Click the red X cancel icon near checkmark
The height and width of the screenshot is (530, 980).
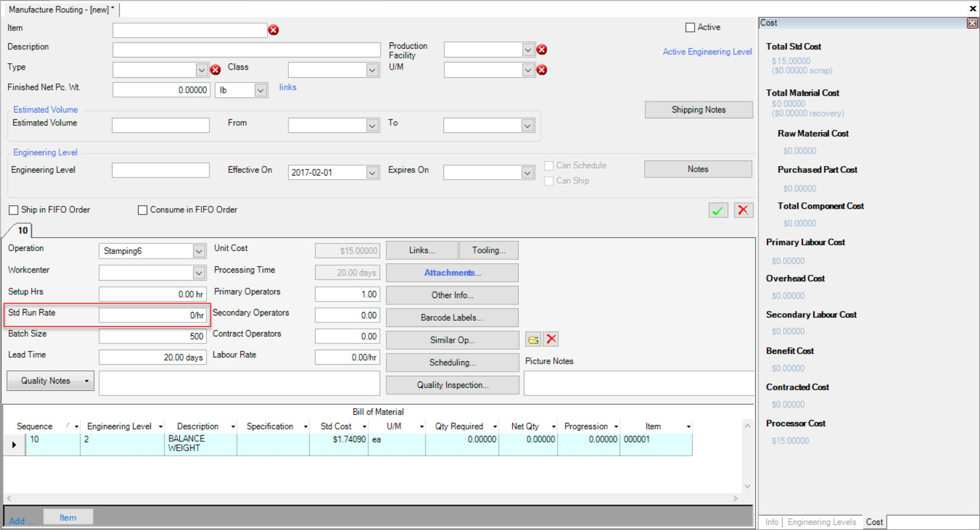[743, 210]
